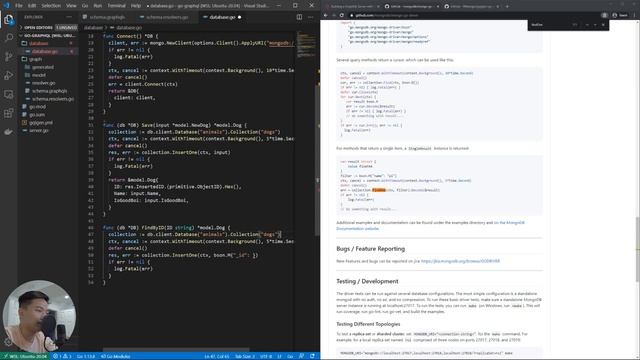The height and width of the screenshot is (360, 640).
Task: Click the feedback icon in the status bar
Action: 302,356
